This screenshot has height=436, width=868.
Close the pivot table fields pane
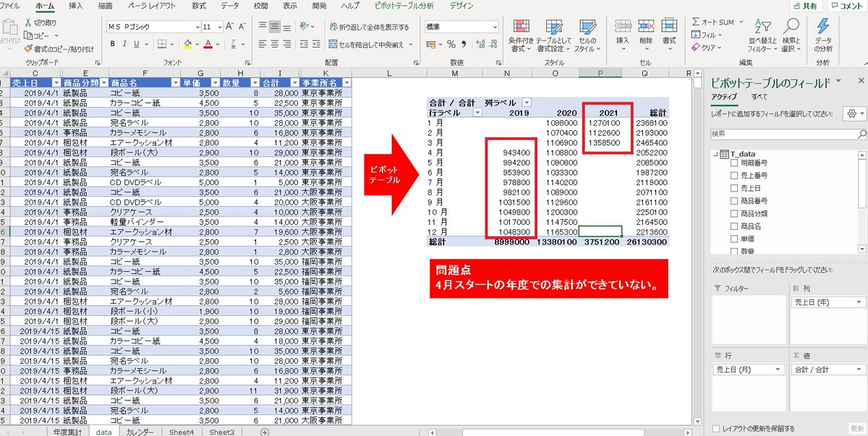pos(861,81)
